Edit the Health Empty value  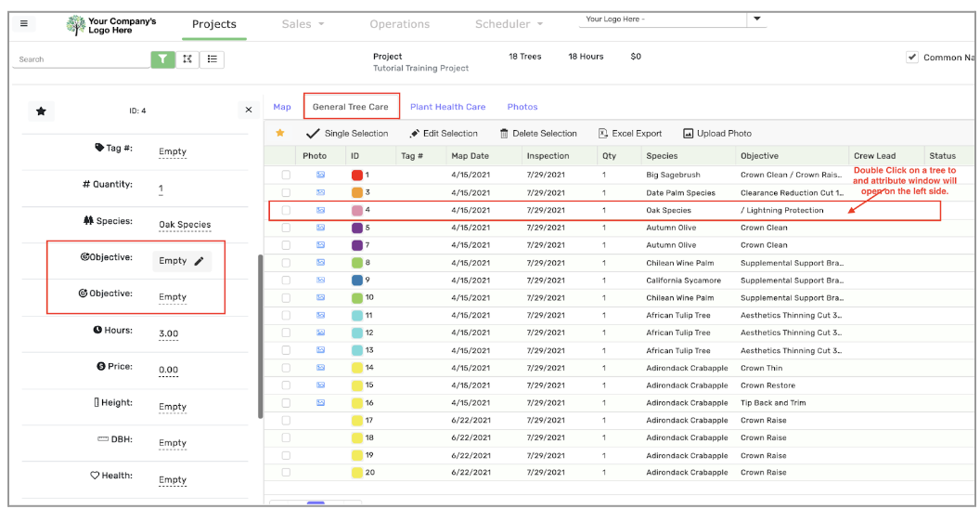click(173, 479)
